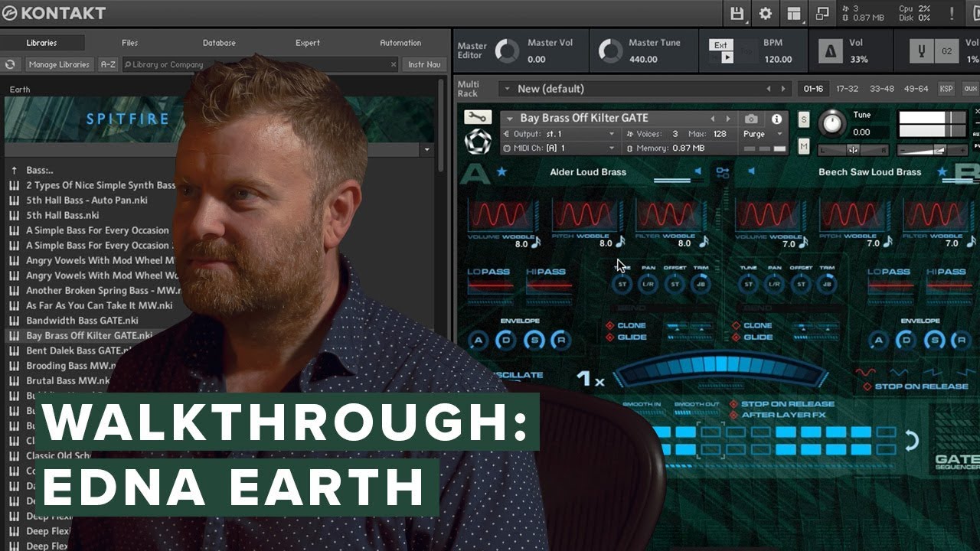
Task: Click the star beside Beech Saw Loud Brass
Action: click(942, 171)
